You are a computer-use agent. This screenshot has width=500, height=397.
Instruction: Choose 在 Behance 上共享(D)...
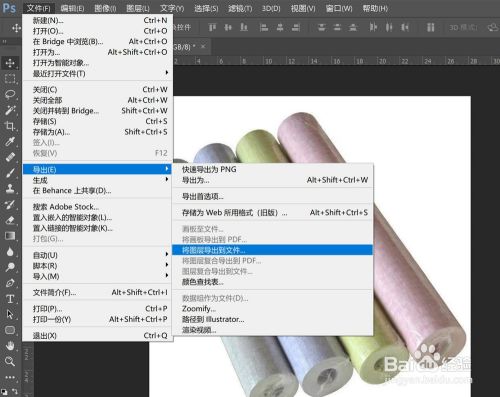click(98, 191)
